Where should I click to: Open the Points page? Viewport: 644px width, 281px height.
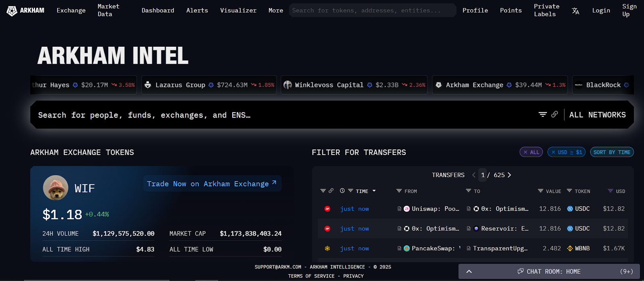(x=511, y=10)
